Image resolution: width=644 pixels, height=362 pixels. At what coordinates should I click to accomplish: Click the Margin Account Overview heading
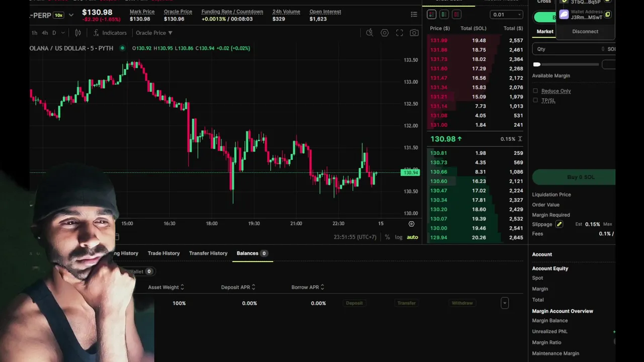[x=562, y=311]
